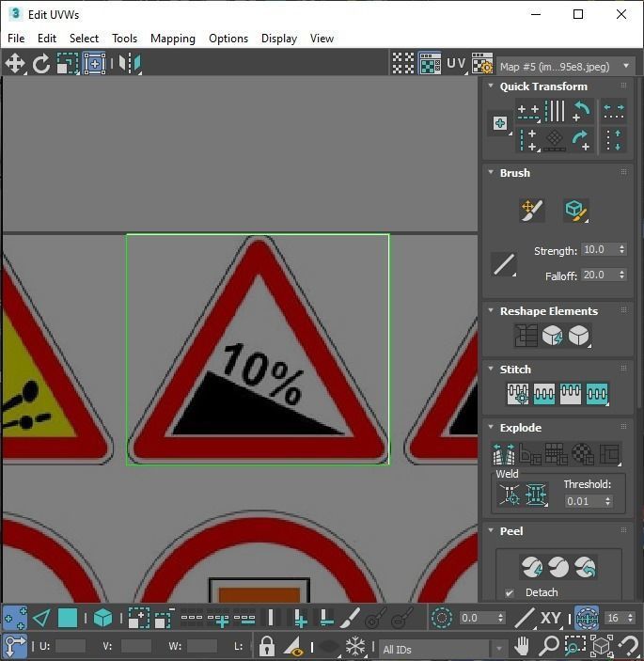
Task: Open the All IDs material dropdown
Action: pyautogui.click(x=443, y=649)
